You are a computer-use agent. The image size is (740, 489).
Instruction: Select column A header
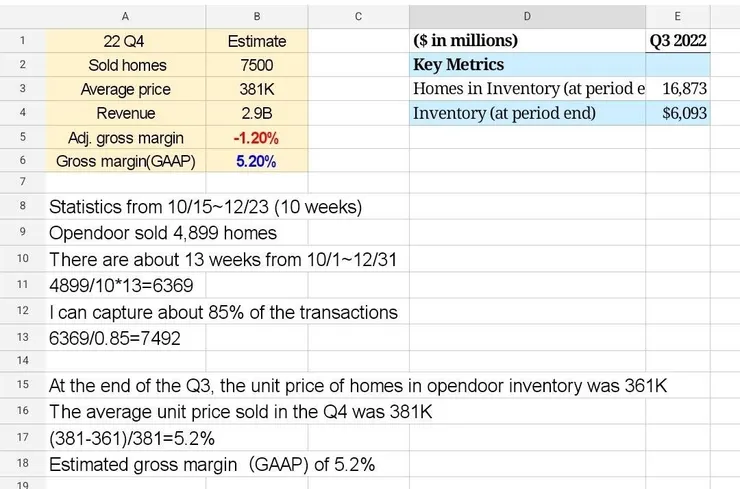tap(125, 16)
